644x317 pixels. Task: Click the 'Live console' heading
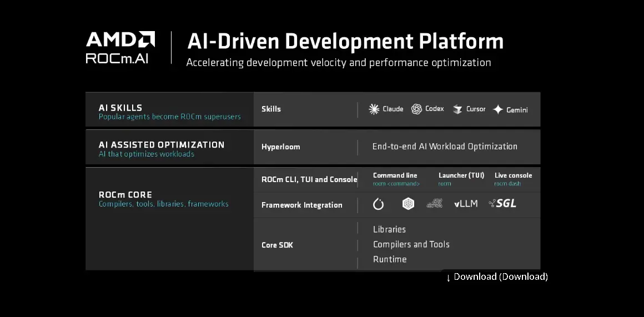[513, 175]
